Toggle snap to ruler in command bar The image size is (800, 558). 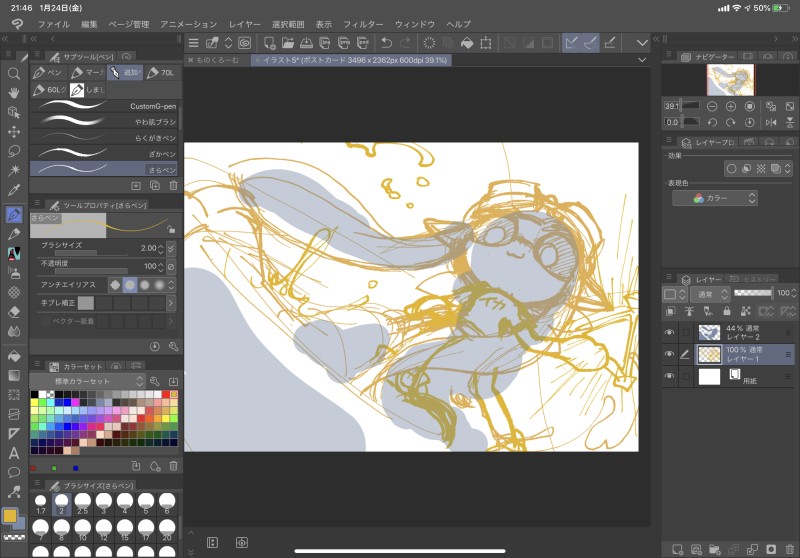coord(571,43)
